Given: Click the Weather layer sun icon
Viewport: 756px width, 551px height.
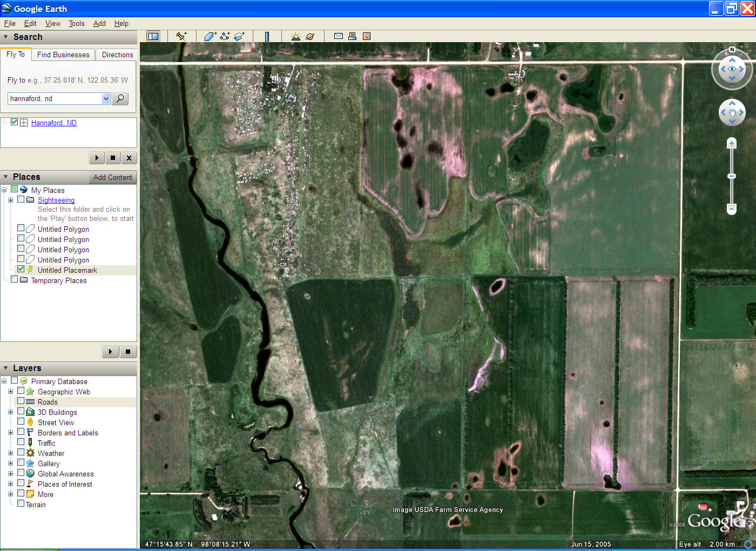Looking at the screenshot, I should (30, 453).
